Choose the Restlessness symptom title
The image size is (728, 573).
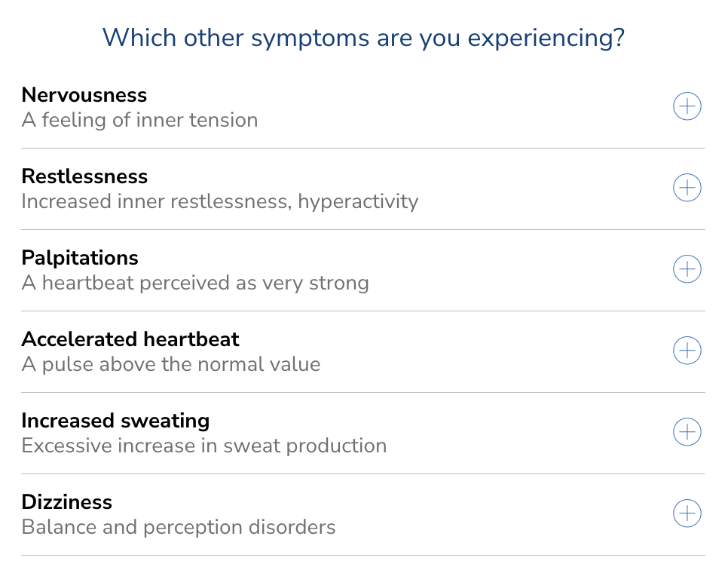(84, 176)
